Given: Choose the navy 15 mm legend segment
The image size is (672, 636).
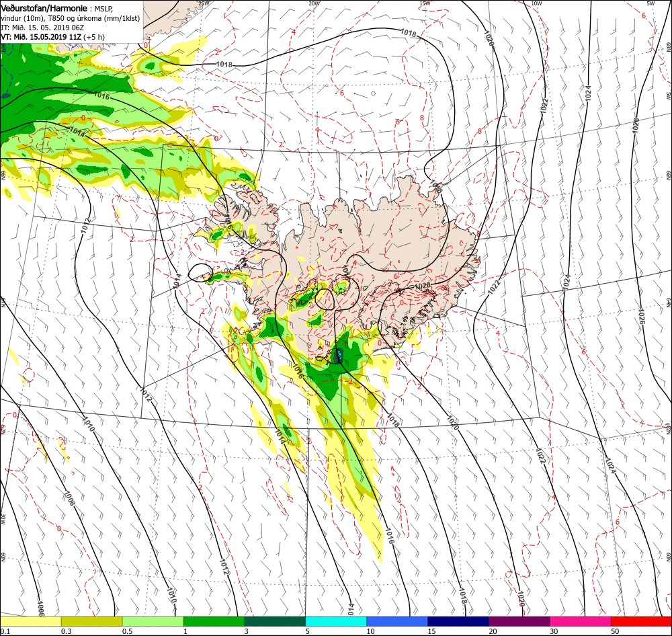Looking at the screenshot, I should point(458,621).
